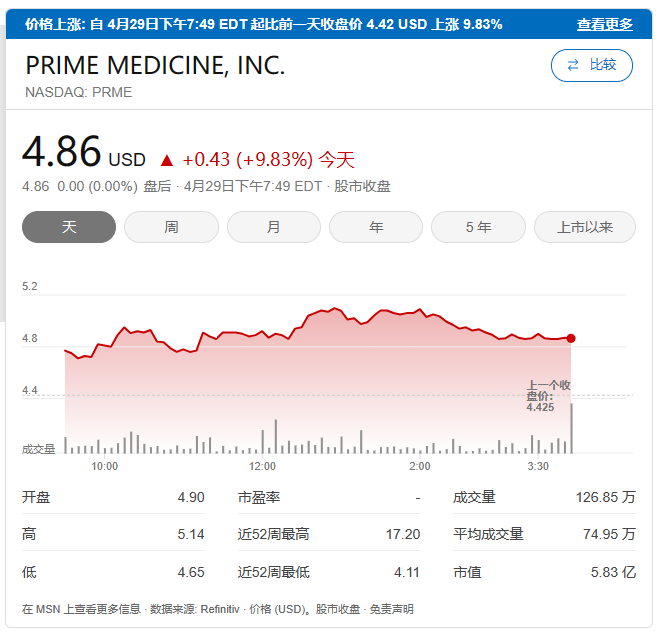Click the 12:00 time axis label
The image size is (662, 635).
(262, 466)
